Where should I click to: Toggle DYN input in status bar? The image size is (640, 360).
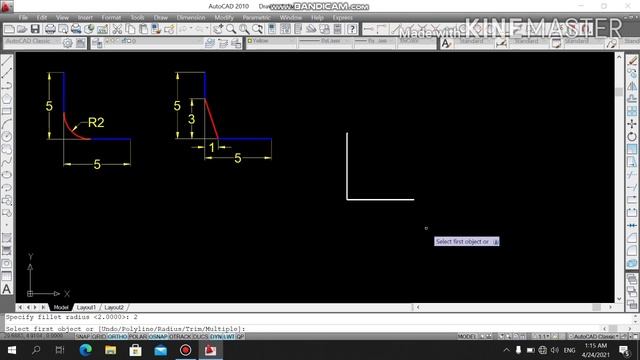tap(216, 337)
